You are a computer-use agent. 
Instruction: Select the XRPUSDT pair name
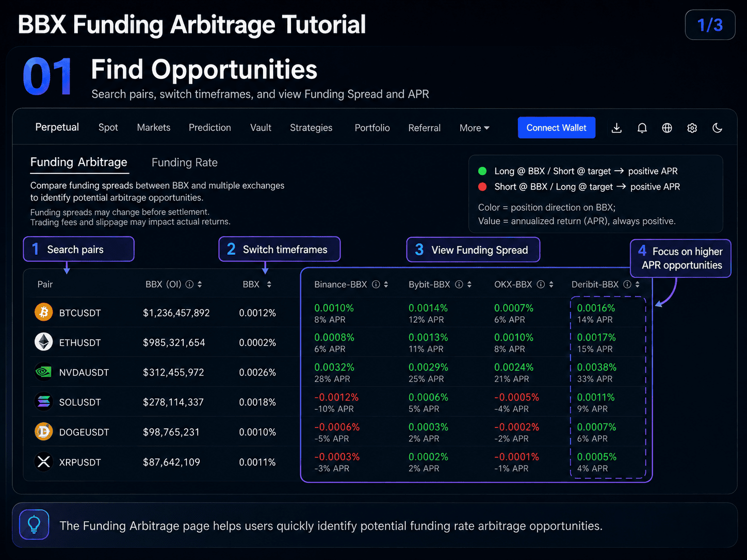point(80,462)
